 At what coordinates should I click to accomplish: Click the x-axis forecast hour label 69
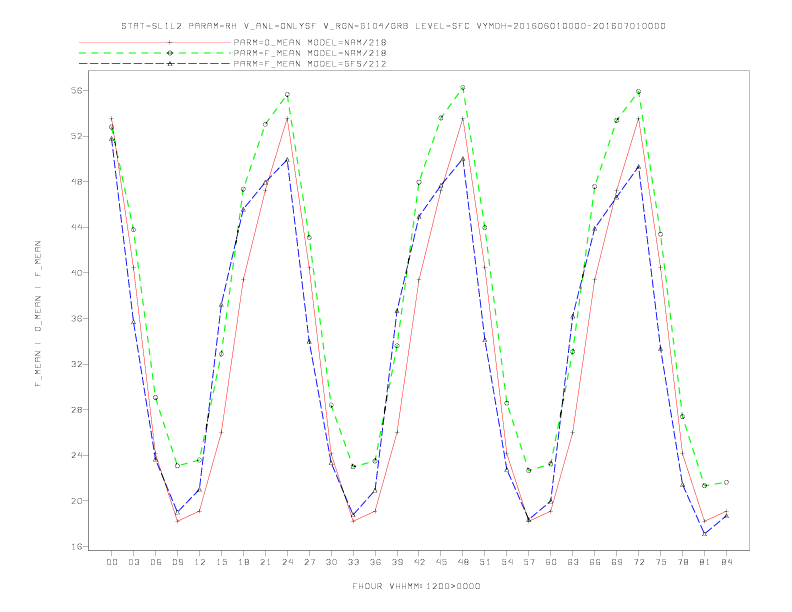pyautogui.click(x=617, y=562)
